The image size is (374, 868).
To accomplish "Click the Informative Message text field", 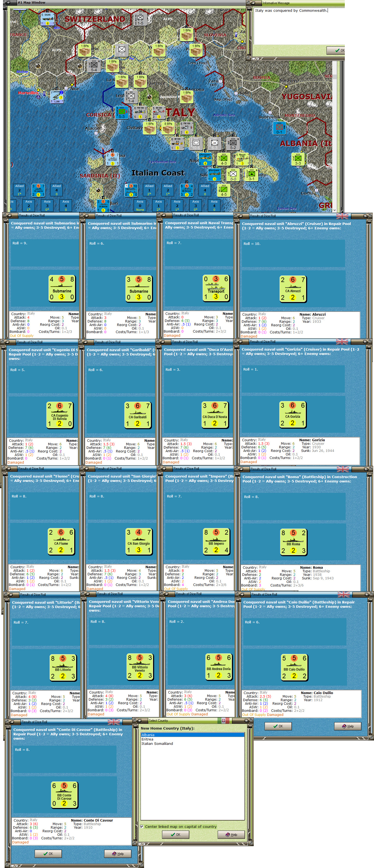I will pyautogui.click(x=299, y=26).
